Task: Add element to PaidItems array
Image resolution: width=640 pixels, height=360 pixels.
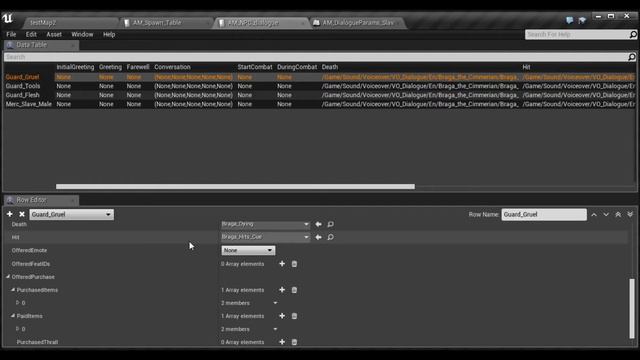Action: click(282, 316)
